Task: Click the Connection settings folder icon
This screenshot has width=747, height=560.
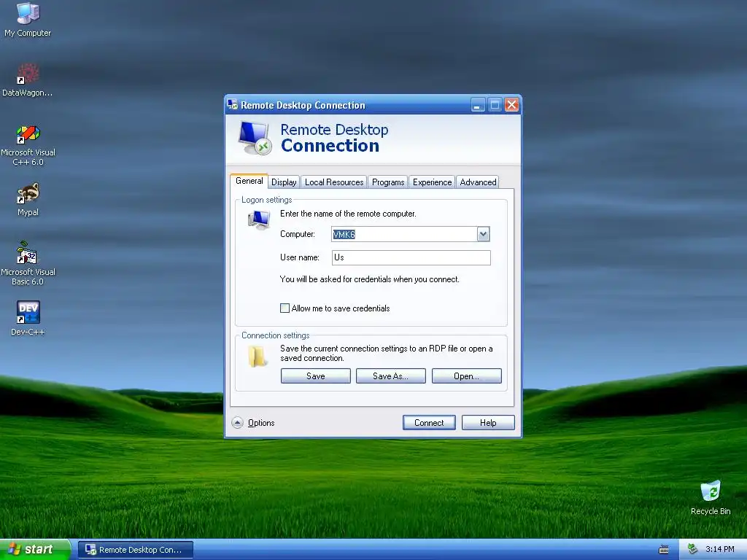Action: (x=257, y=356)
